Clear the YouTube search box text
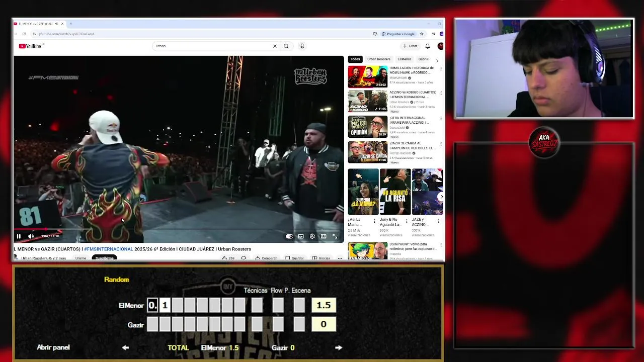Image resolution: width=644 pixels, height=362 pixels. [275, 46]
